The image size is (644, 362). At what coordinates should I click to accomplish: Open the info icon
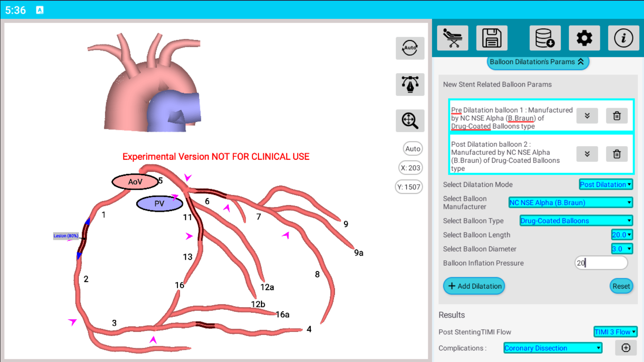click(623, 38)
